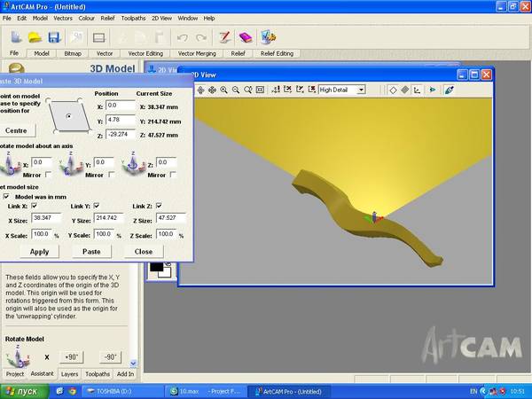Click the Apply button
This screenshot has height=399, width=532.
(39, 252)
